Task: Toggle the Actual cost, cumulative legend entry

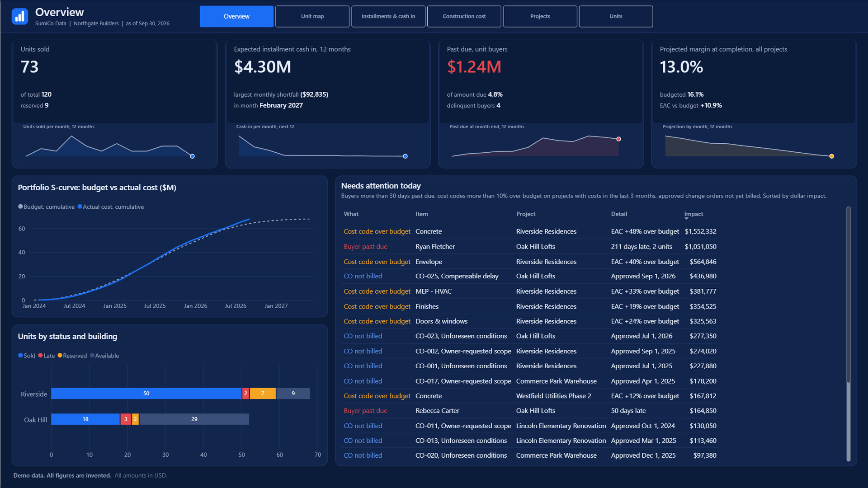Action: point(111,206)
